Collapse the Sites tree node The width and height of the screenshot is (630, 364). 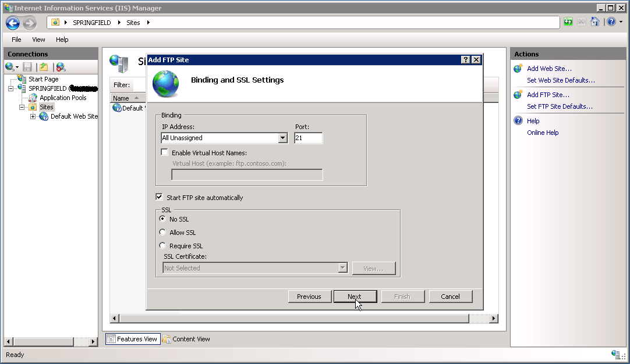coord(22,107)
